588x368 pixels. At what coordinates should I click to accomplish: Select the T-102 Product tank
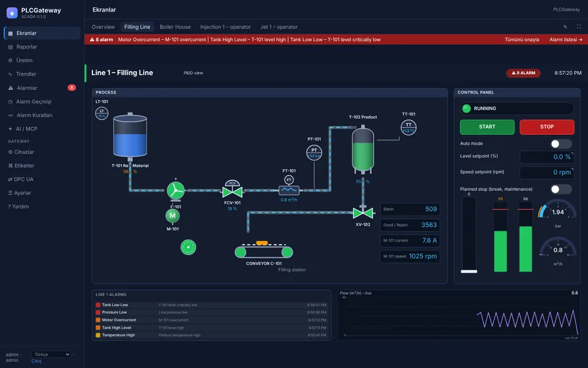point(363,150)
